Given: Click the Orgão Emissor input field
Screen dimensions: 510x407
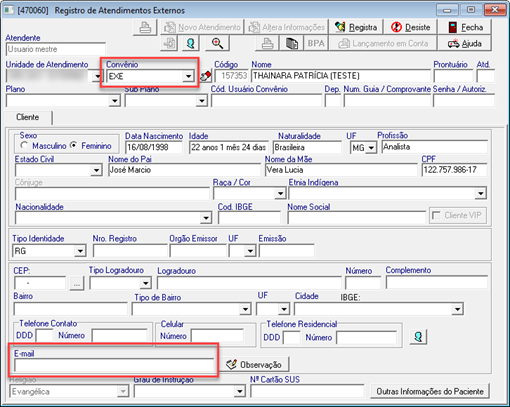Looking at the screenshot, I should [x=198, y=251].
